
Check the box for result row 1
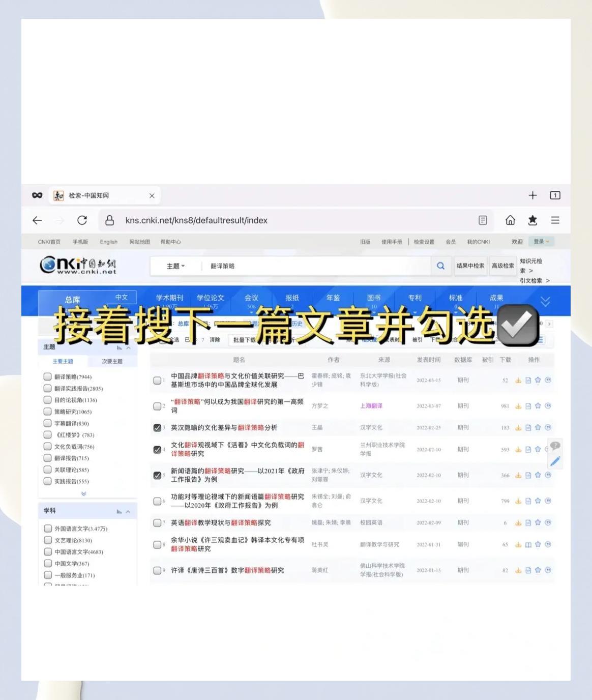pyautogui.click(x=157, y=381)
